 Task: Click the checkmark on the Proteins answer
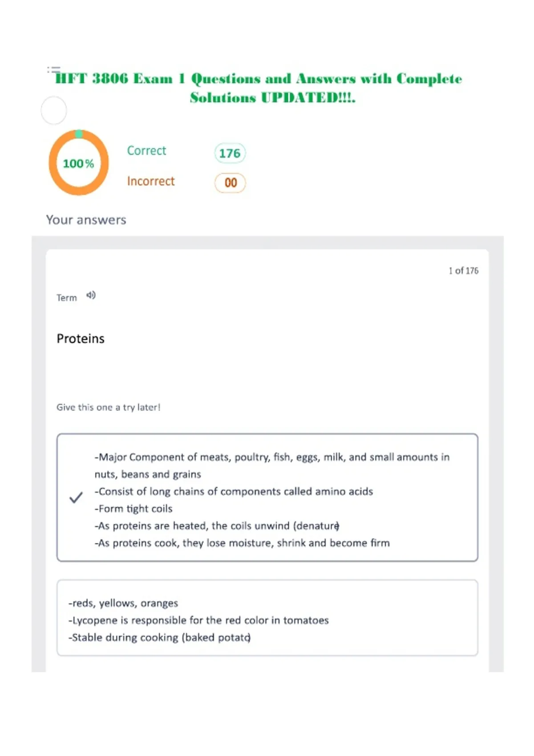pos(76,497)
